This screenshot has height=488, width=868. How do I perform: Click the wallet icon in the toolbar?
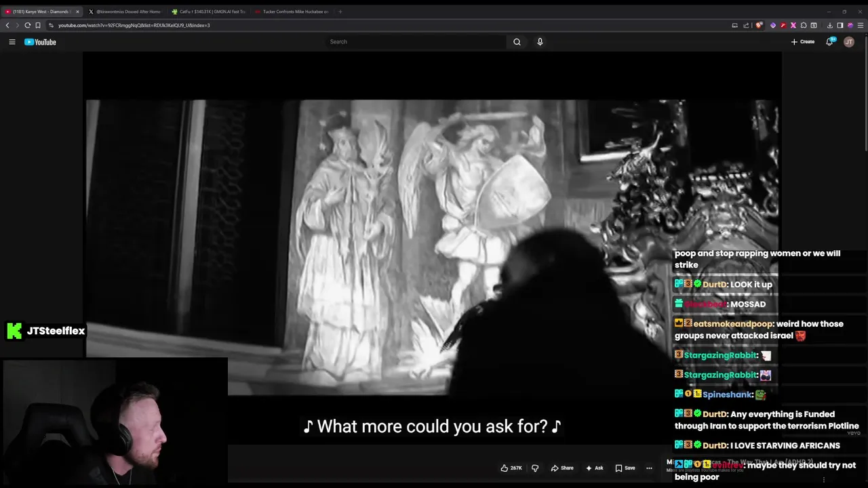814,25
